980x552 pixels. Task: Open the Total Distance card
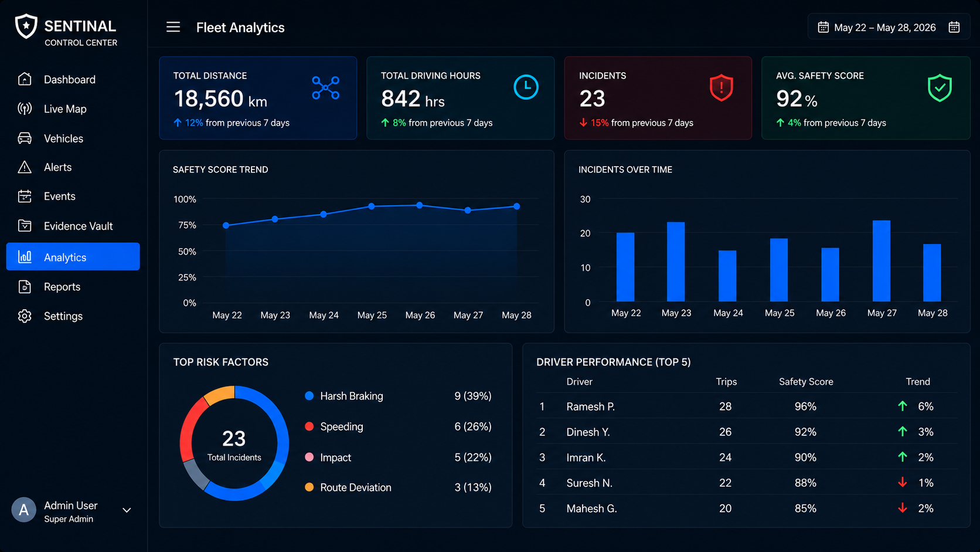pyautogui.click(x=258, y=98)
